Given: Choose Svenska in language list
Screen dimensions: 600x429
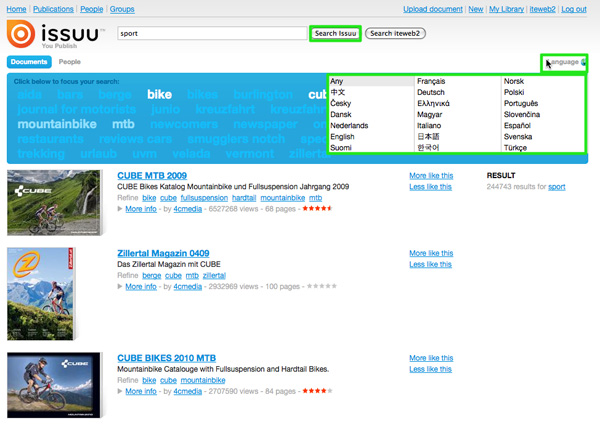Looking at the screenshot, I should [x=518, y=137].
